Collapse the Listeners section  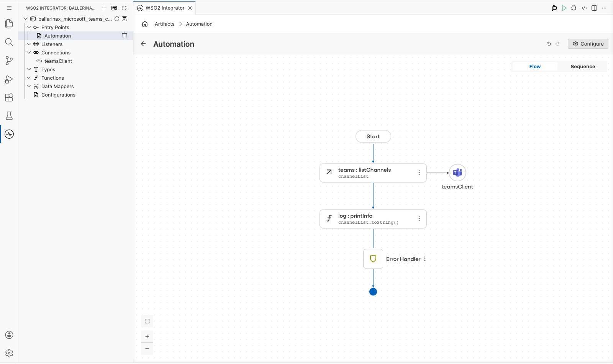point(29,44)
